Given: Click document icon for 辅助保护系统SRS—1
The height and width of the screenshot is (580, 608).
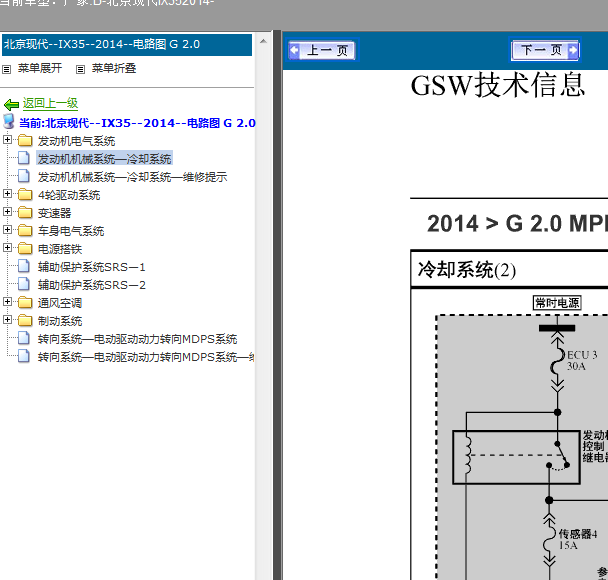Looking at the screenshot, I should pos(24,266).
